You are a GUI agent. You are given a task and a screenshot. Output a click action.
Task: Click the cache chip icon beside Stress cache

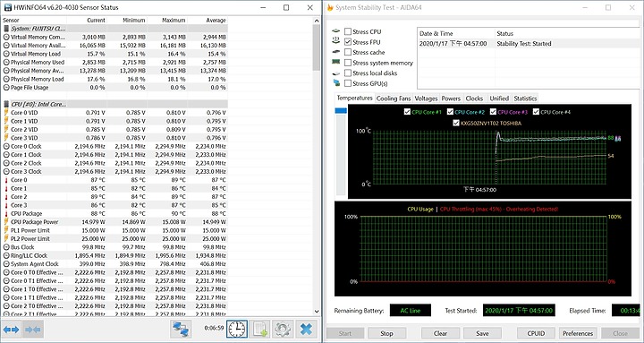(x=336, y=52)
